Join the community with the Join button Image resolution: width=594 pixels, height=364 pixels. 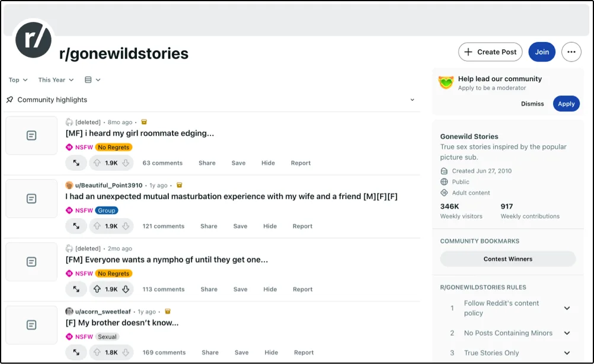(542, 52)
